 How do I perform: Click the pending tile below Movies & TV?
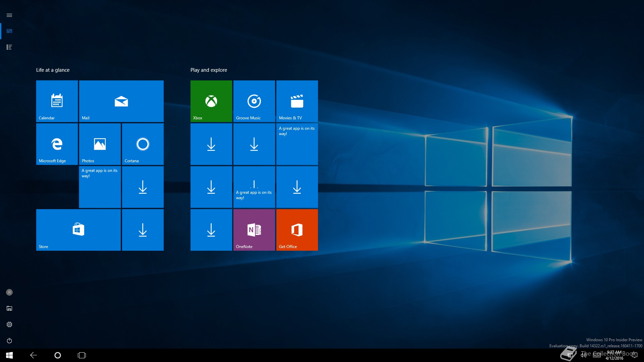297,144
